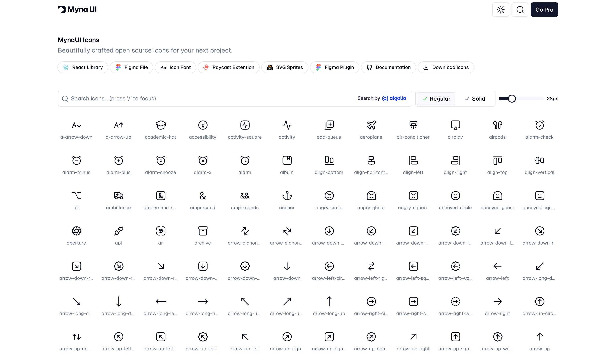This screenshot has height=364, width=616.
Task: Select the airpods icon
Action: click(x=497, y=125)
